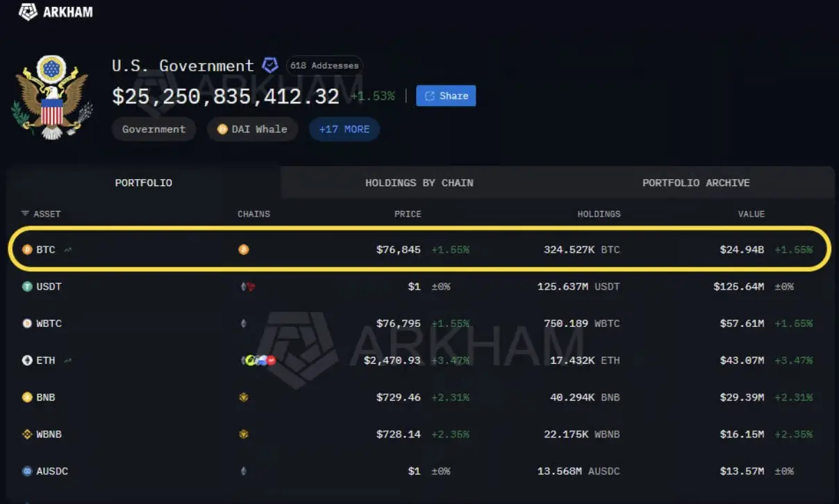
Task: Click the 324.527K BTC holdings value
Action: click(x=582, y=249)
